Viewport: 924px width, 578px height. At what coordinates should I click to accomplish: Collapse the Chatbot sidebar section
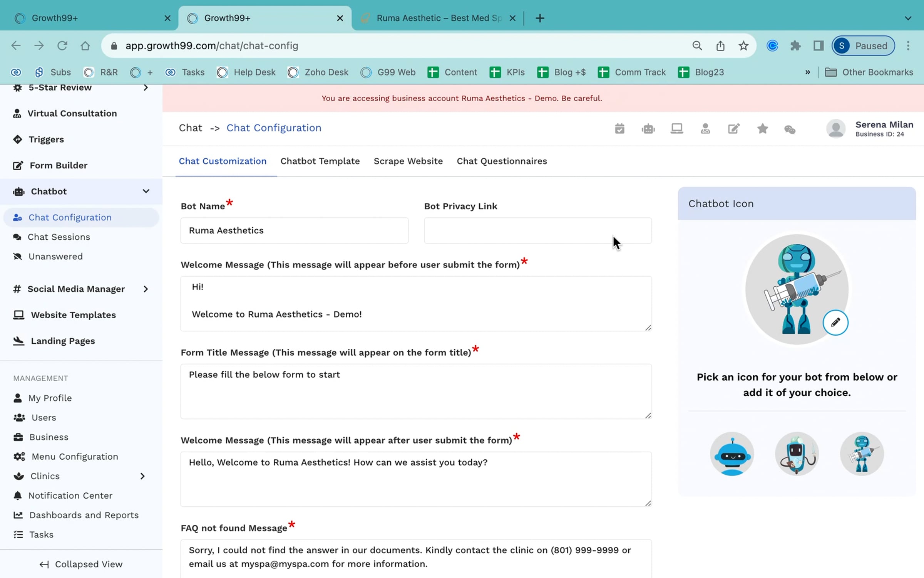click(146, 191)
